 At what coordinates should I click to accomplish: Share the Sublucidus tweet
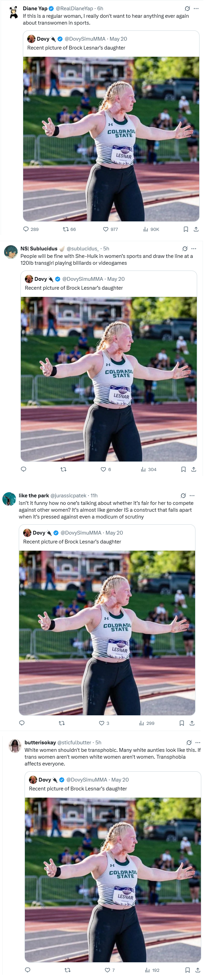coord(194,469)
